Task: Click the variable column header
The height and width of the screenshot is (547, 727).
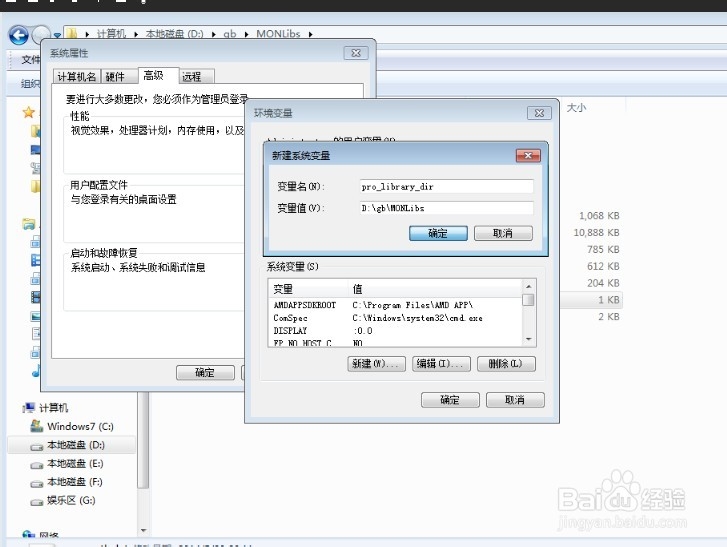Action: click(308, 289)
